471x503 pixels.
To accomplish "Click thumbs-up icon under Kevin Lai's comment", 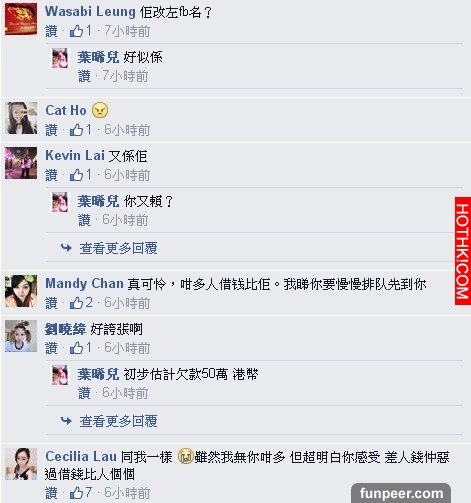I will 76,175.
